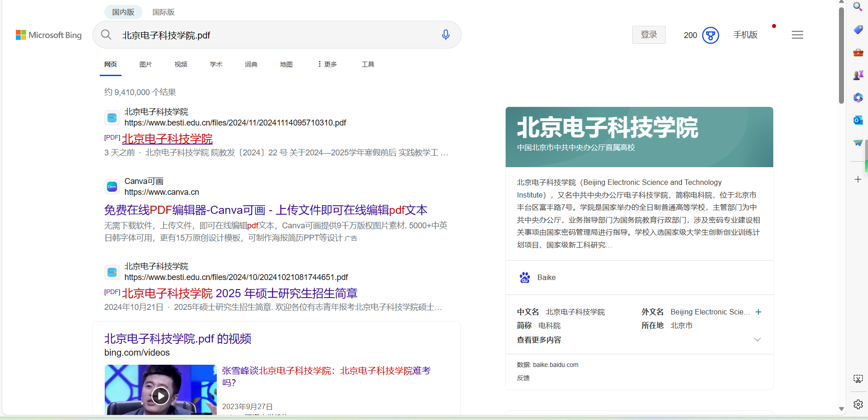868x420 pixels.
Task: Select the 学术 tab
Action: 216,64
